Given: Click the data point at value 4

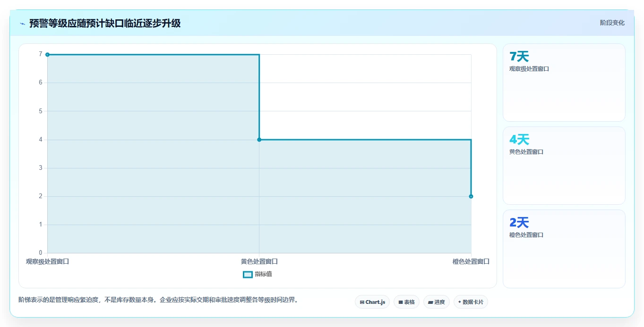Looking at the screenshot, I should 259,140.
